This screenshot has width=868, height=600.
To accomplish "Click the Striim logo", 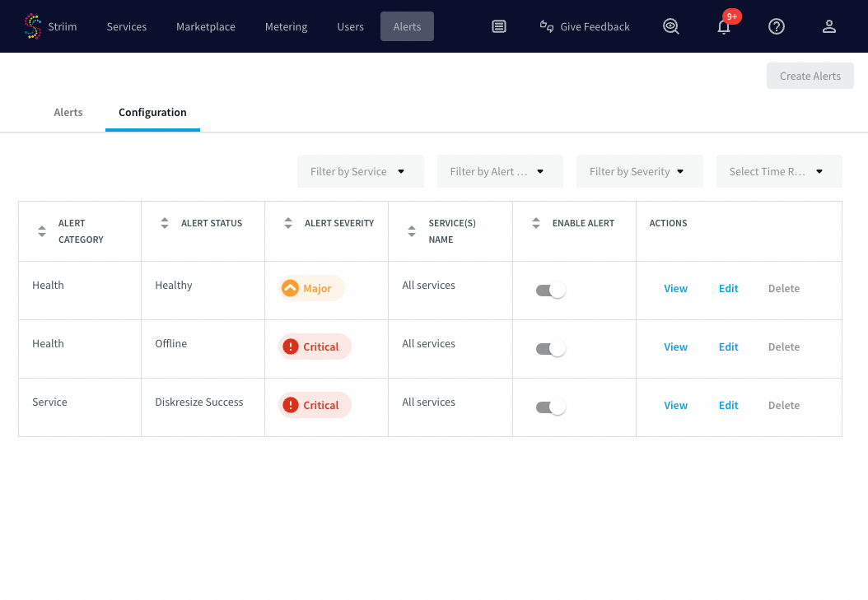I will (33, 26).
